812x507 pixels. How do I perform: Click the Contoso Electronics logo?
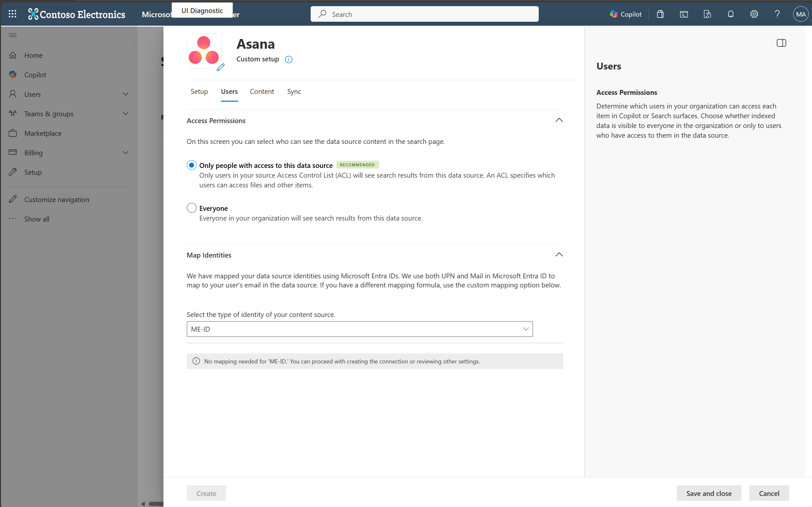coord(77,14)
